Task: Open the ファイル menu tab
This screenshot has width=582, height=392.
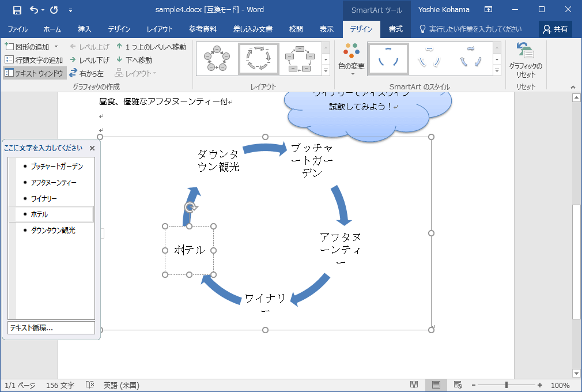Action: [17, 29]
